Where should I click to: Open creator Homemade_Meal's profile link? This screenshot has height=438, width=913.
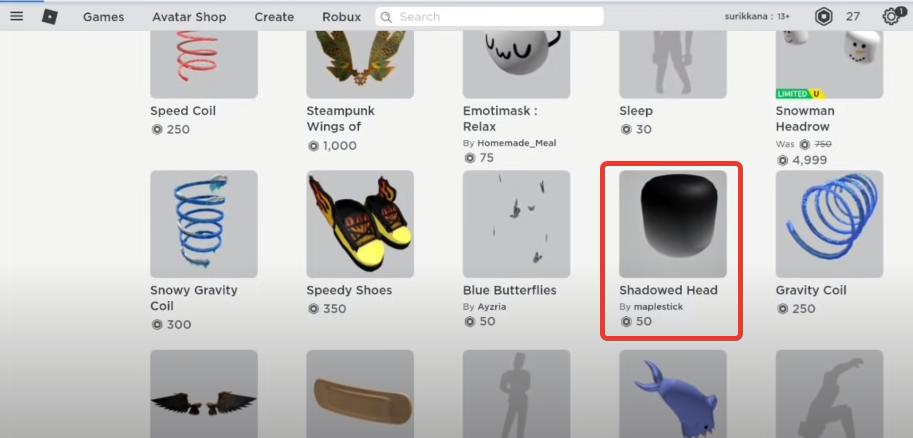[x=516, y=143]
